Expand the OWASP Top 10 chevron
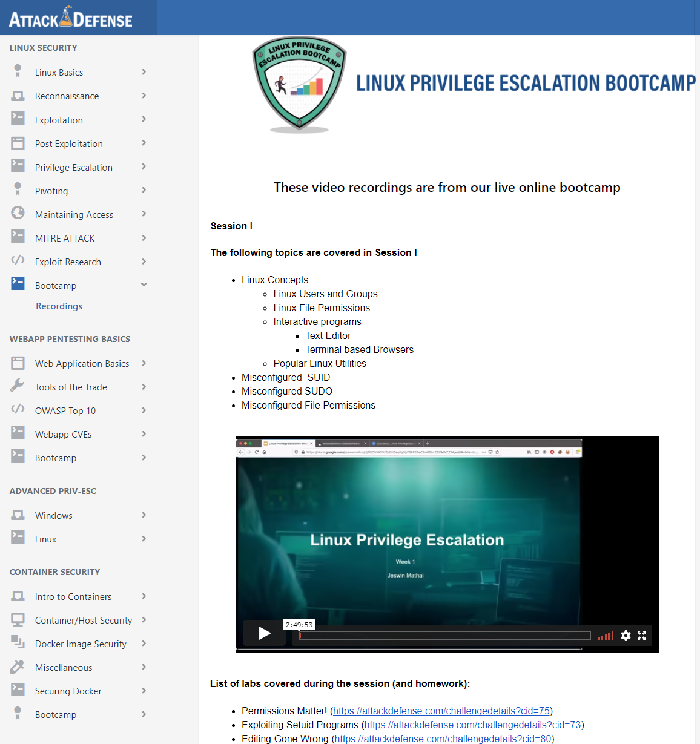Image resolution: width=700 pixels, height=744 pixels. pyautogui.click(x=144, y=410)
